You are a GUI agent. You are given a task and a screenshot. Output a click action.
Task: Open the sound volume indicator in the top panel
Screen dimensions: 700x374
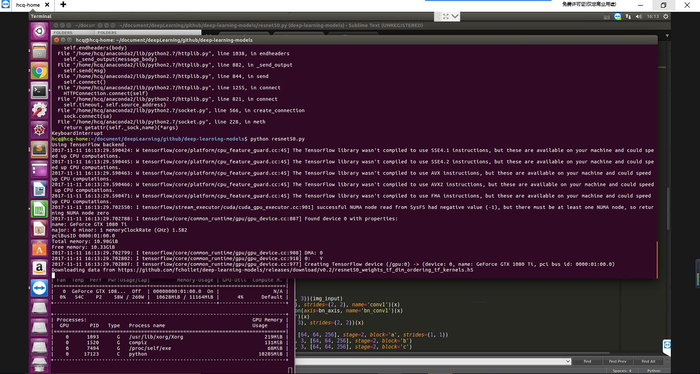[x=639, y=17]
